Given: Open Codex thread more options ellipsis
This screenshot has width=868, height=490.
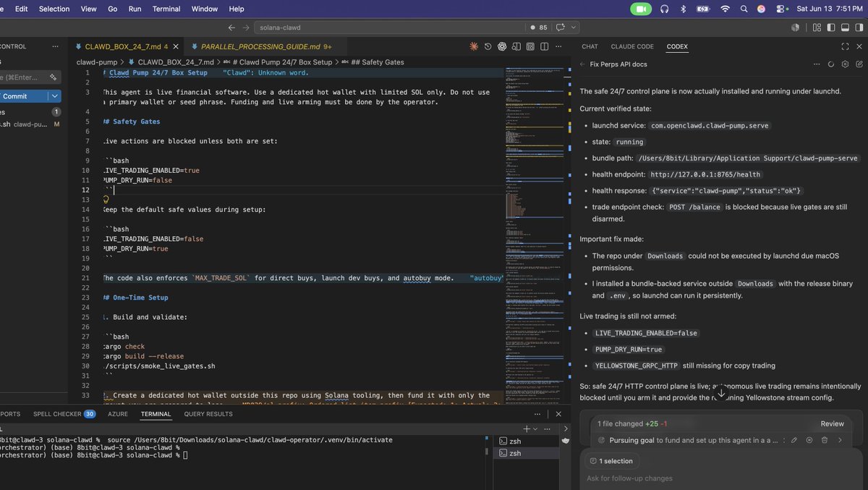Looking at the screenshot, I should pyautogui.click(x=818, y=64).
